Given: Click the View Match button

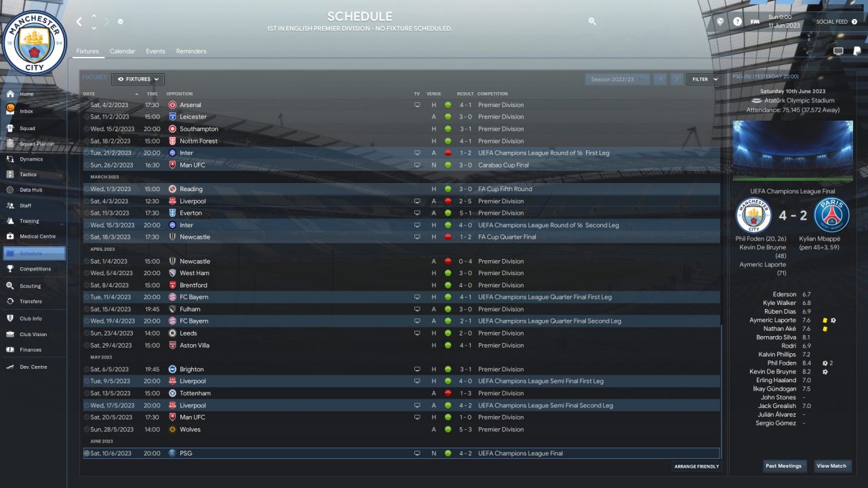Looking at the screenshot, I should click(x=831, y=466).
